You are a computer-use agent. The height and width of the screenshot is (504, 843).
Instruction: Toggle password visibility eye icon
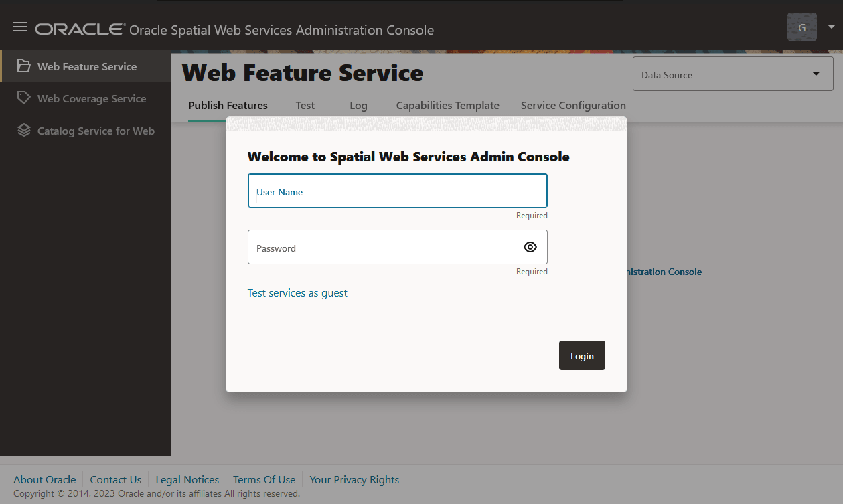pos(530,247)
